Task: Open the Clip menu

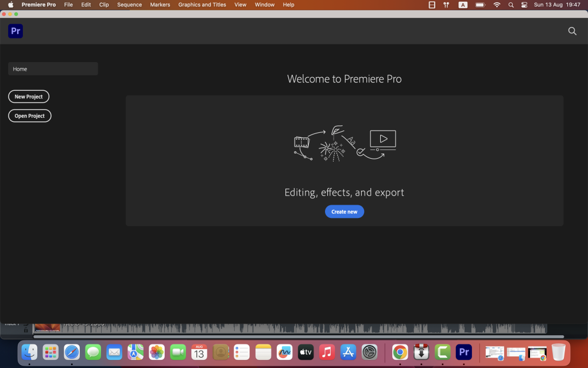Action: [x=104, y=5]
